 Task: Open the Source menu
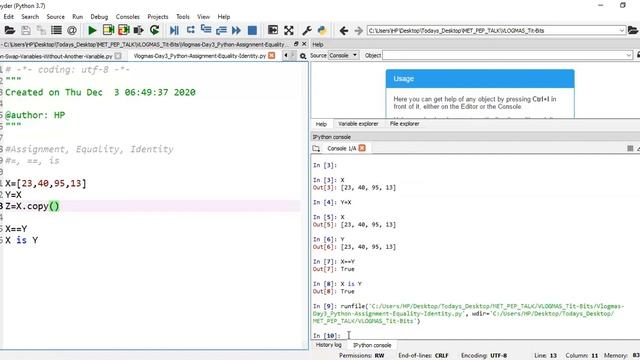pos(56,17)
